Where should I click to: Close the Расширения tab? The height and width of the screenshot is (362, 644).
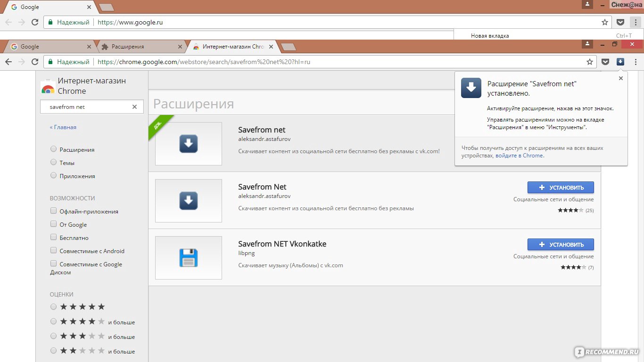(x=180, y=47)
